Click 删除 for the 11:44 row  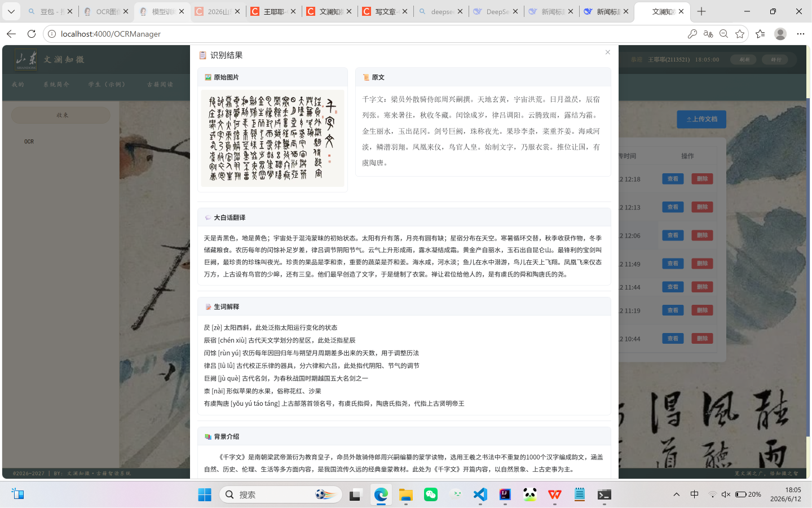702,287
